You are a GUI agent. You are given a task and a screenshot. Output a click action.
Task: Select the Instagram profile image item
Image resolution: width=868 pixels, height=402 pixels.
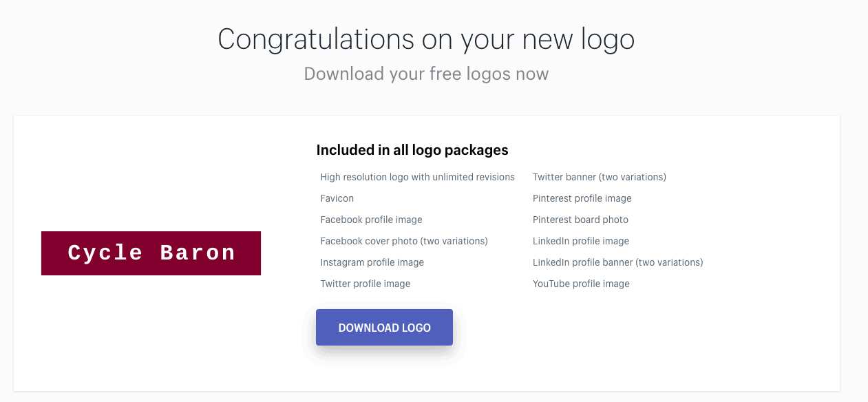point(372,262)
